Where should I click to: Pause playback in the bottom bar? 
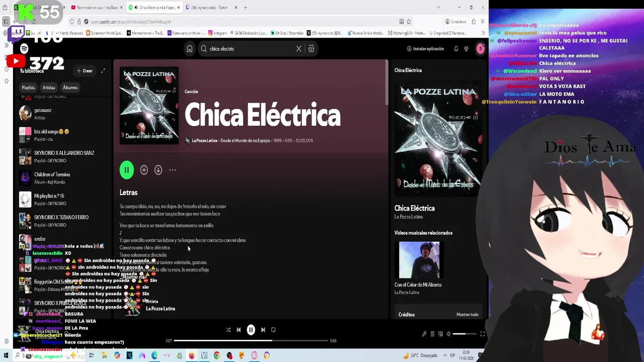click(251, 330)
